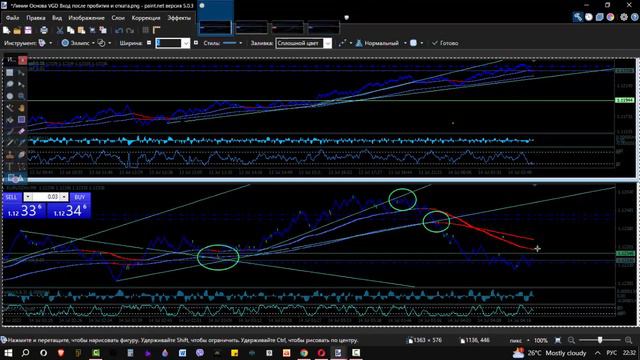
Task: Click the Redo arrow icon
Action: (130, 30)
